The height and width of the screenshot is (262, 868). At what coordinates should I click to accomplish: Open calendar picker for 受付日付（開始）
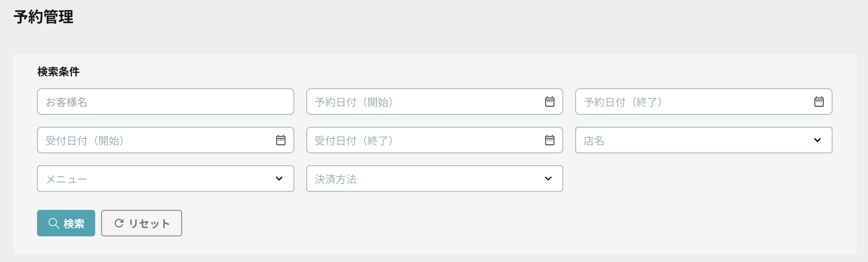(x=281, y=140)
